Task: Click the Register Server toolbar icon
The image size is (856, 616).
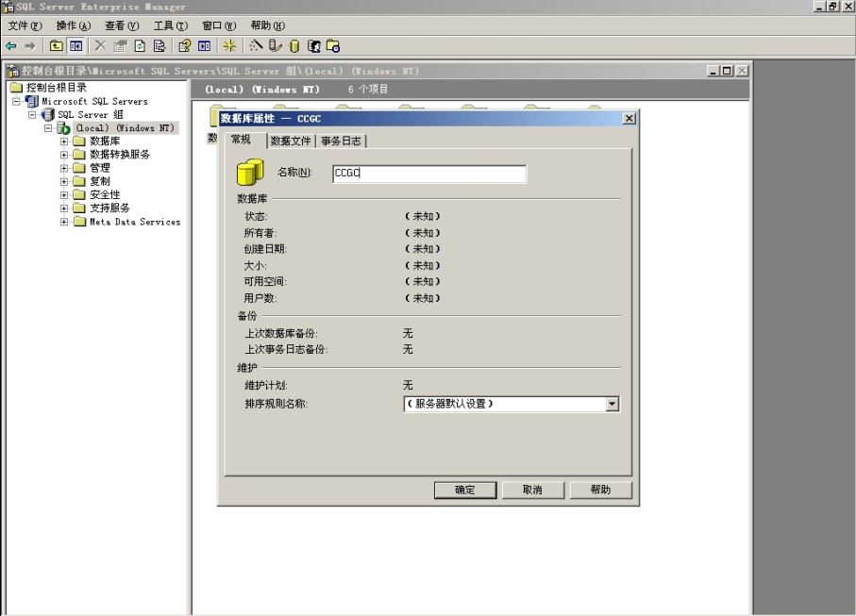Action: pos(276,46)
